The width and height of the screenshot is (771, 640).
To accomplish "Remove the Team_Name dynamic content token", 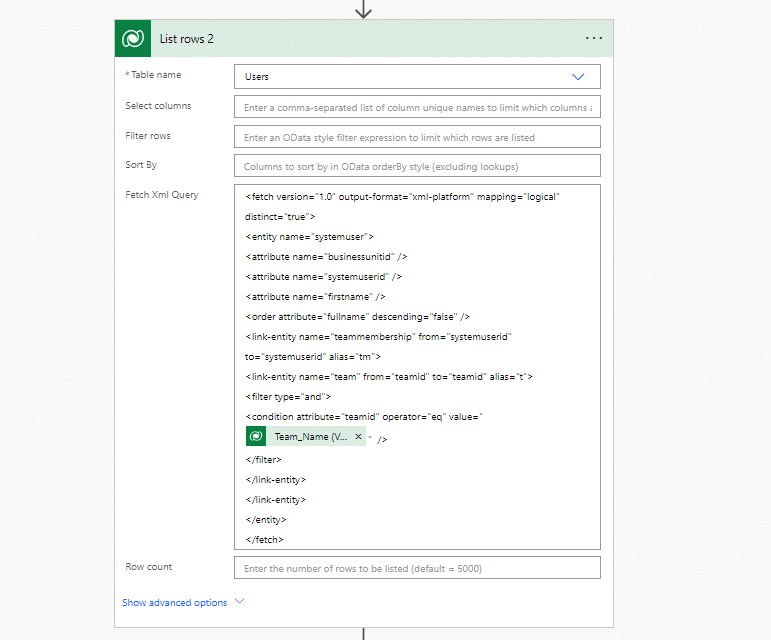I will click(x=358, y=436).
